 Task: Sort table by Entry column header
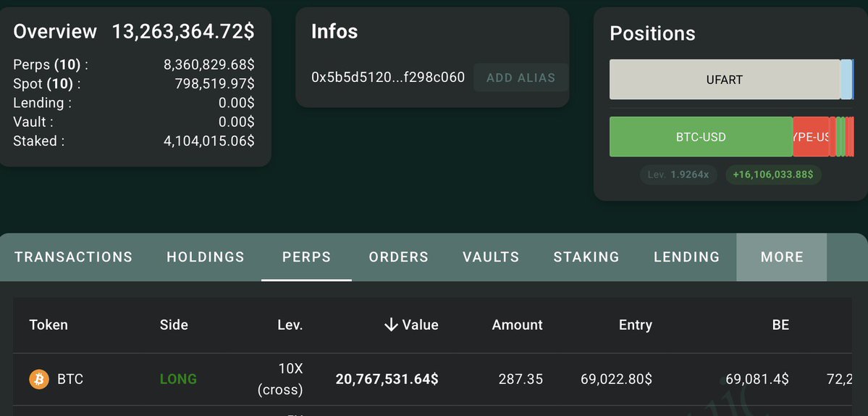(x=635, y=325)
